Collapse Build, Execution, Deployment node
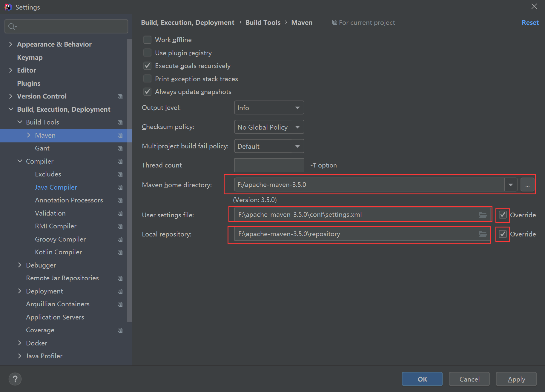The width and height of the screenshot is (545, 392). [x=11, y=109]
